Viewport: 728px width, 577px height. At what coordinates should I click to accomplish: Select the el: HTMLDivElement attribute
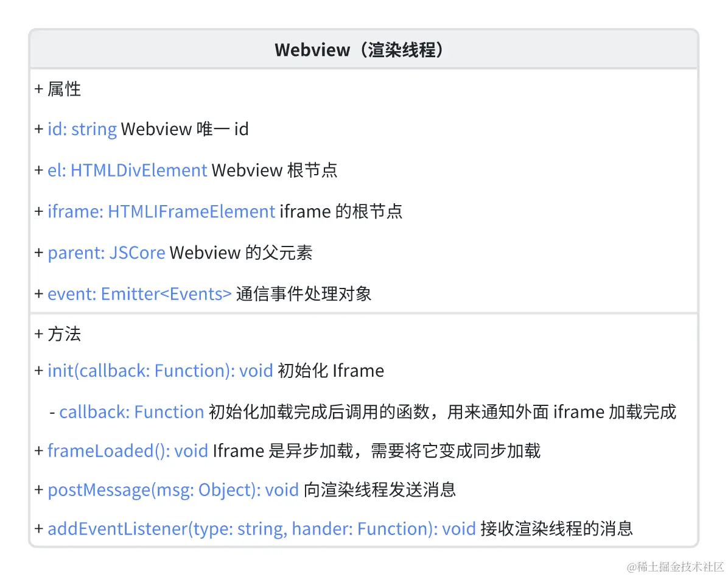pyautogui.click(x=127, y=170)
